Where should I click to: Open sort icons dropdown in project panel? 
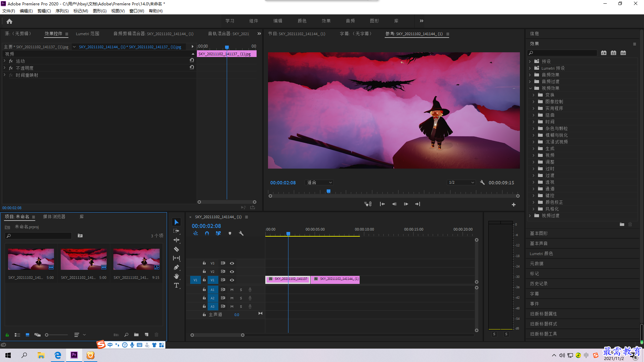[x=80, y=335]
